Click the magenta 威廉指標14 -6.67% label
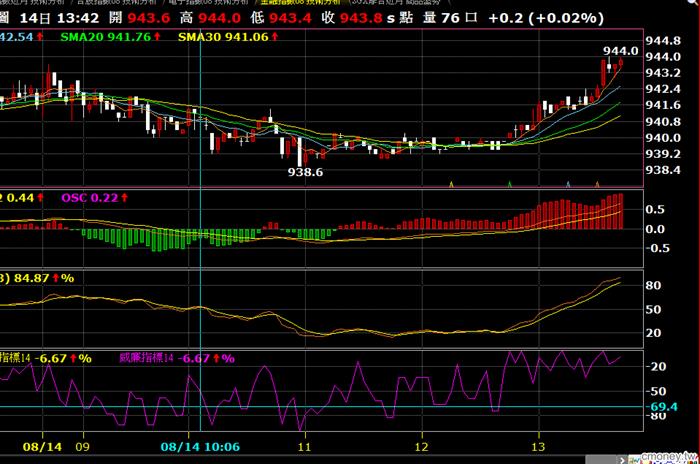Screen dimensions: 700x464 [x=177, y=358]
